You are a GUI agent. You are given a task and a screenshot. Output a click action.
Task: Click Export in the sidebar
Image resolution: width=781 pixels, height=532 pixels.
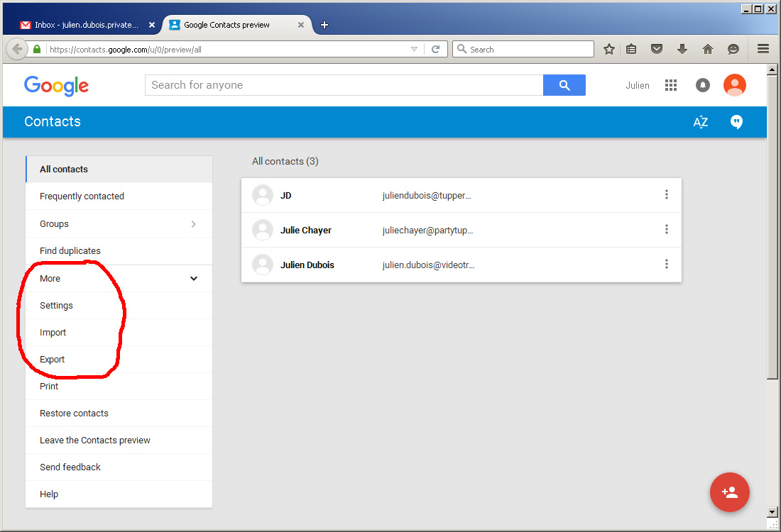[x=53, y=360]
